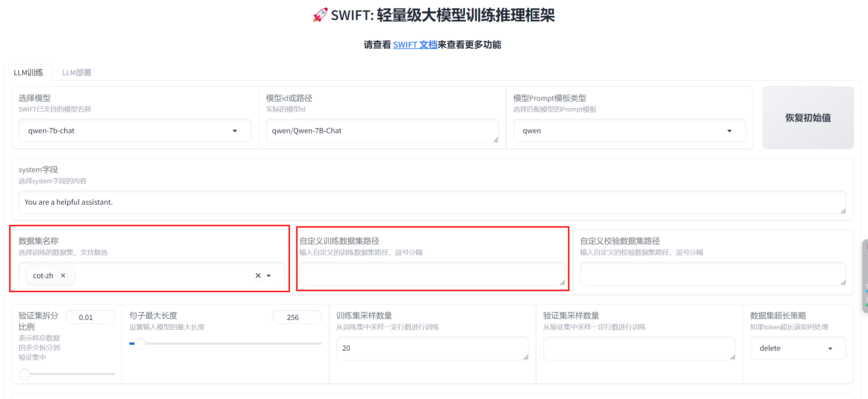This screenshot has width=868, height=399.
Task: Click the custom validation dataset path field
Action: 712,274
